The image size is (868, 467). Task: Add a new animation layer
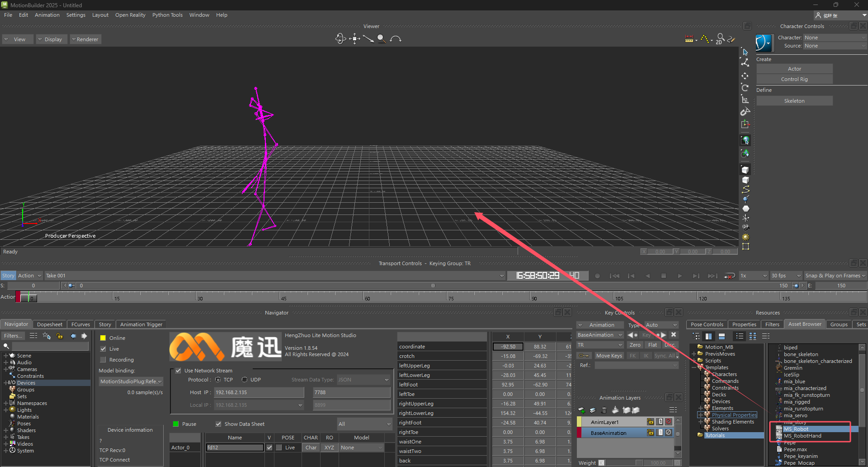(582, 410)
